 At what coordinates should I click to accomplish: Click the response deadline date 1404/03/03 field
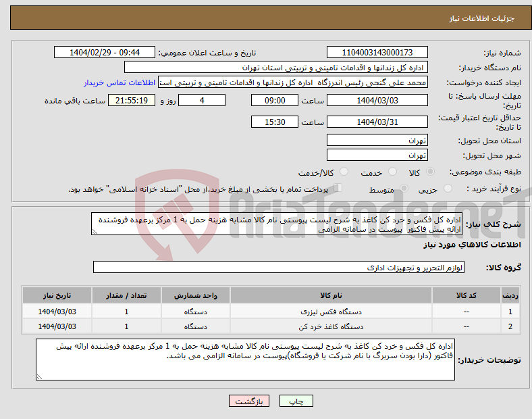pyautogui.click(x=377, y=100)
